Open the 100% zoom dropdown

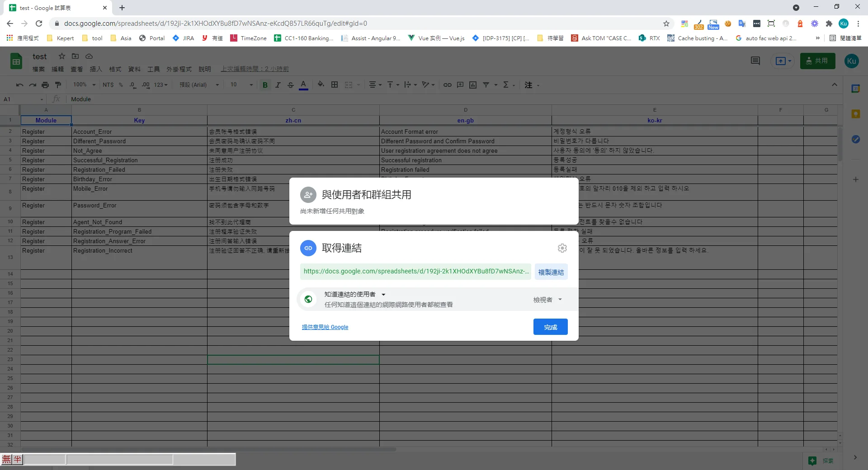click(84, 85)
